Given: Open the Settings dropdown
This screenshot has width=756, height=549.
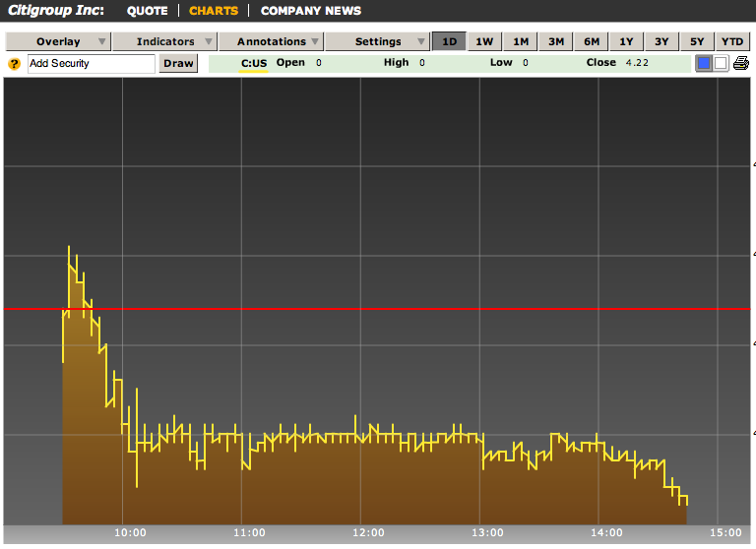Looking at the screenshot, I should 378,41.
